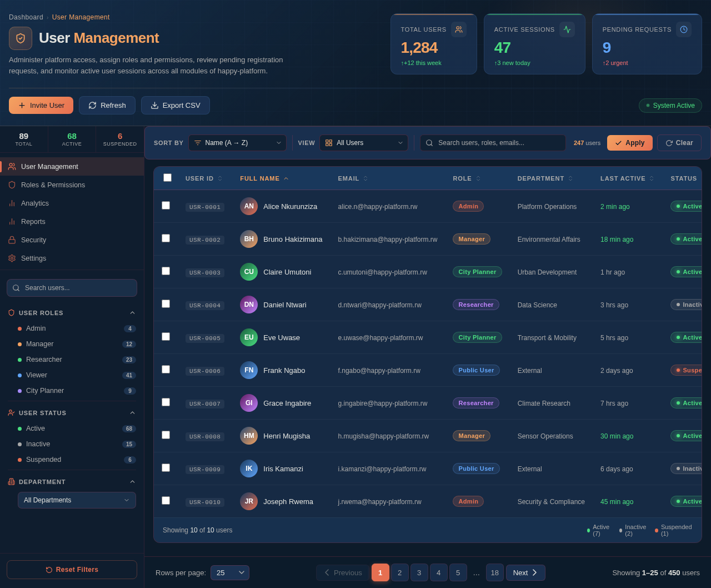Jump to page 18
The width and height of the screenshot is (711, 588).
point(495,572)
